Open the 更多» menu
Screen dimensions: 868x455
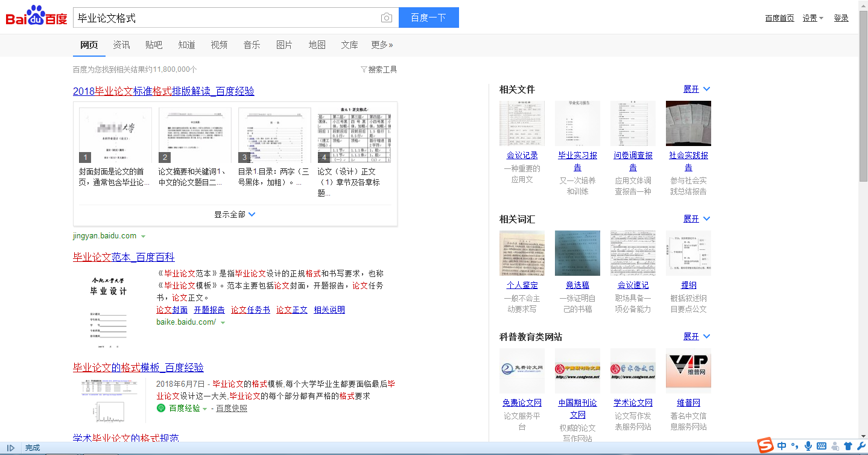point(382,45)
